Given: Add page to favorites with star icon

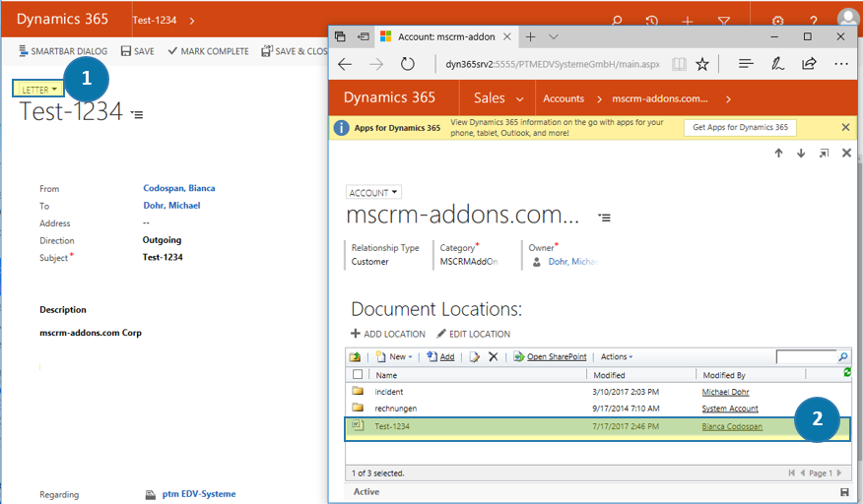Looking at the screenshot, I should pyautogui.click(x=702, y=64).
